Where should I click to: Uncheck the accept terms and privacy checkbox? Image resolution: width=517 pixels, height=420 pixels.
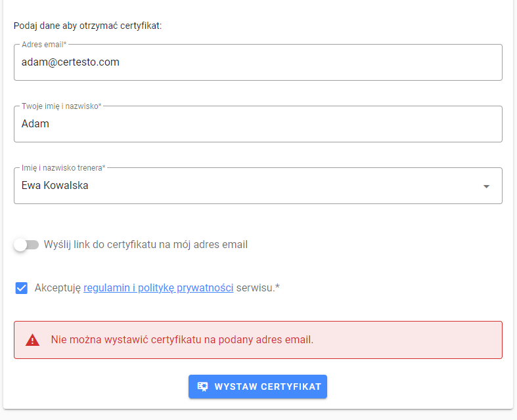pyautogui.click(x=22, y=288)
